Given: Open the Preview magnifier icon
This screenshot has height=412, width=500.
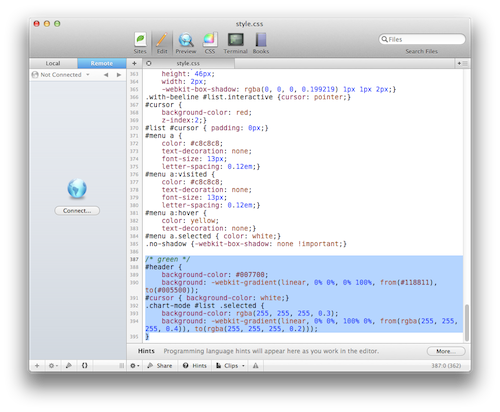Looking at the screenshot, I should (x=186, y=40).
